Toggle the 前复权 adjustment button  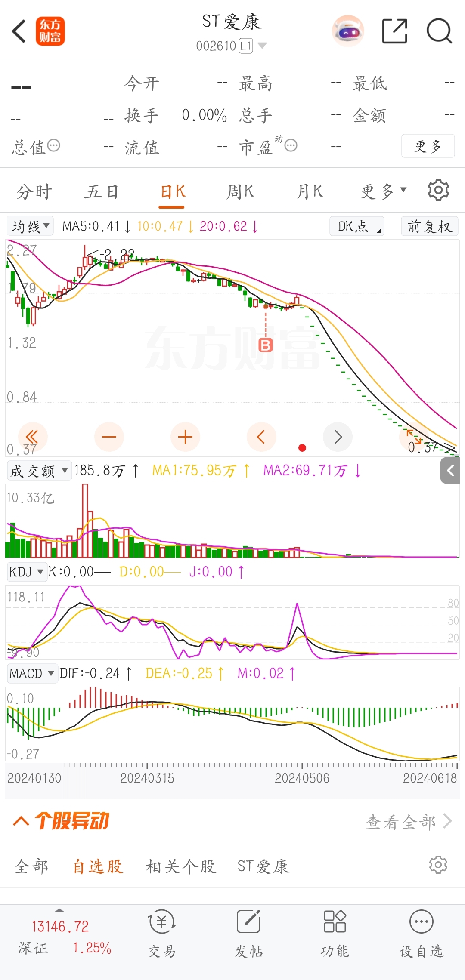coord(430,226)
